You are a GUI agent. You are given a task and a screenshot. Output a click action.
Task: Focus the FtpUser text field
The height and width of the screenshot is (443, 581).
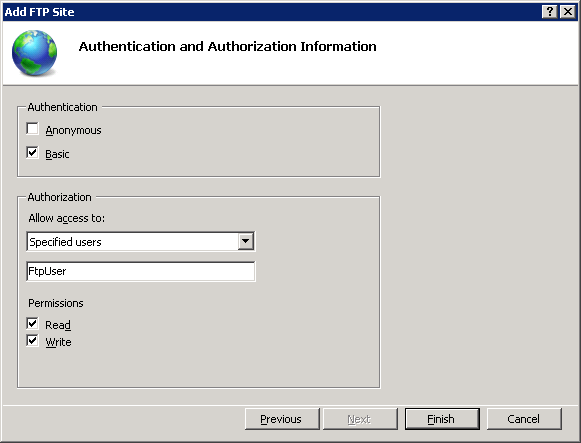[x=140, y=271]
